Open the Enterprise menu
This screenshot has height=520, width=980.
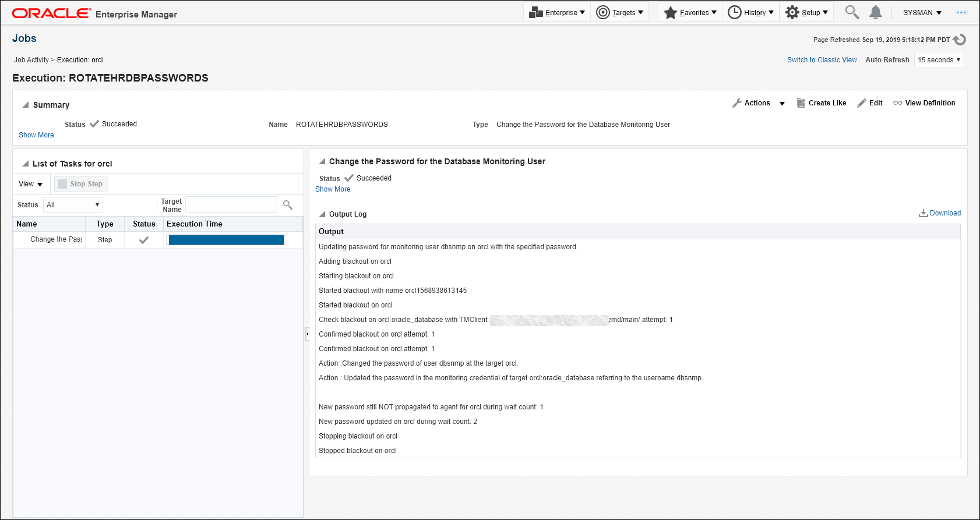pos(557,12)
